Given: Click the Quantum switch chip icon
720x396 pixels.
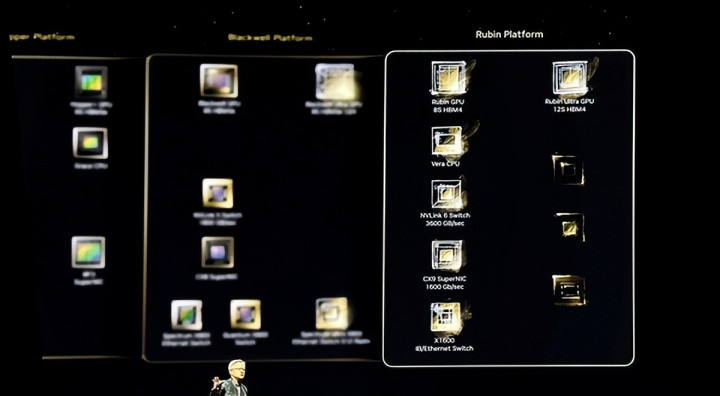Looking at the screenshot, I should click(246, 315).
